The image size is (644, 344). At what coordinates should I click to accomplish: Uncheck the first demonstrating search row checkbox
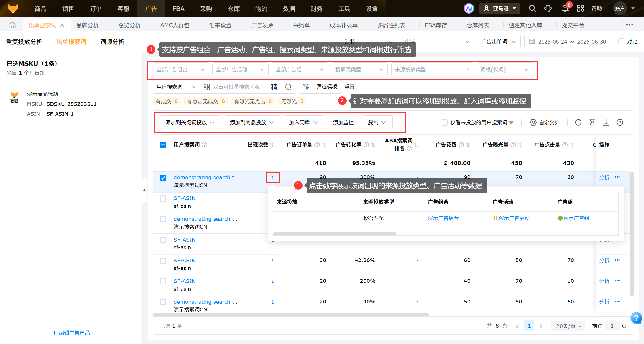(x=163, y=178)
